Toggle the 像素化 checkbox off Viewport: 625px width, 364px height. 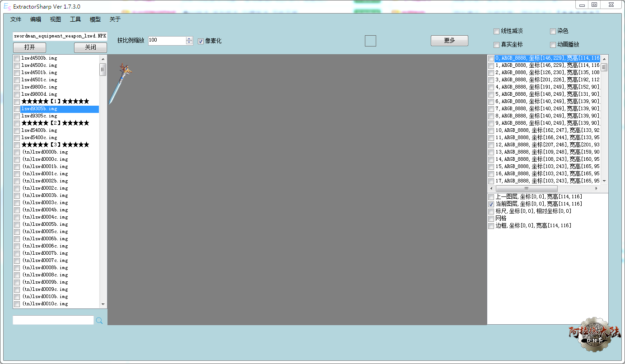[x=201, y=41]
